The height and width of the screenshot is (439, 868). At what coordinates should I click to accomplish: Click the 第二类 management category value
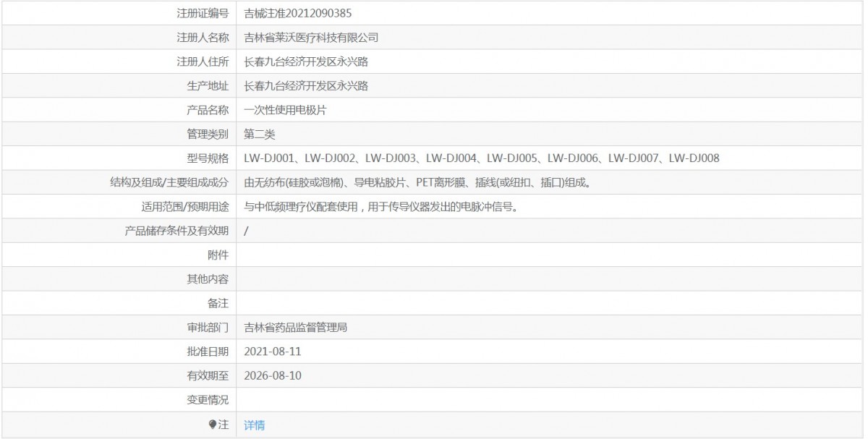point(259,134)
